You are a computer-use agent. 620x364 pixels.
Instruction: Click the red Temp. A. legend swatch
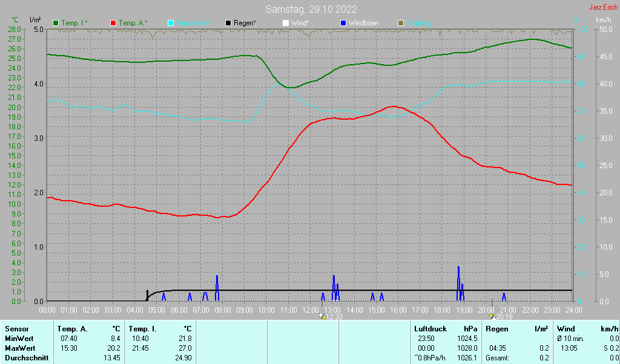tap(113, 23)
